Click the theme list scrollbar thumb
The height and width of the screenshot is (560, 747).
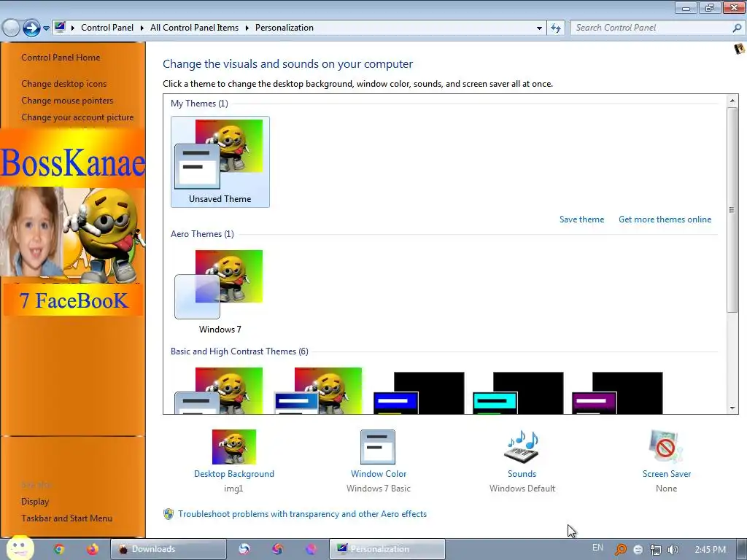click(x=732, y=210)
